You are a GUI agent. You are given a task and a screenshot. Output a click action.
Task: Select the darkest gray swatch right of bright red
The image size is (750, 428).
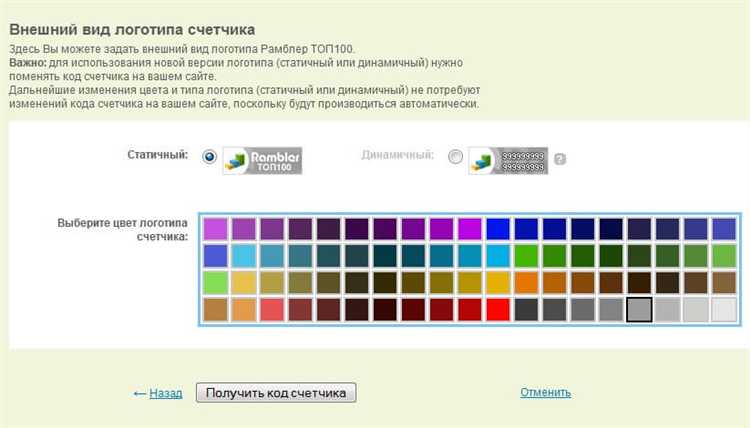pos(526,309)
